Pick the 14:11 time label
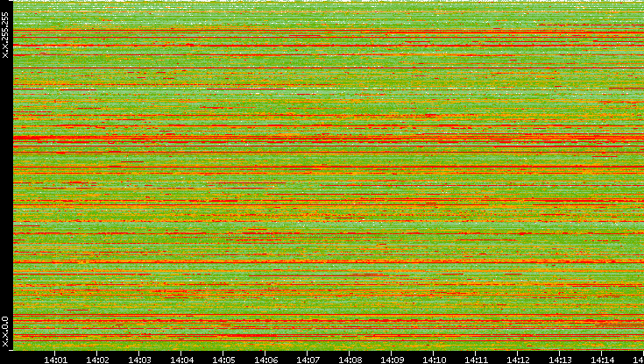Image resolution: width=644 pixels, height=364 pixels. tap(477, 360)
